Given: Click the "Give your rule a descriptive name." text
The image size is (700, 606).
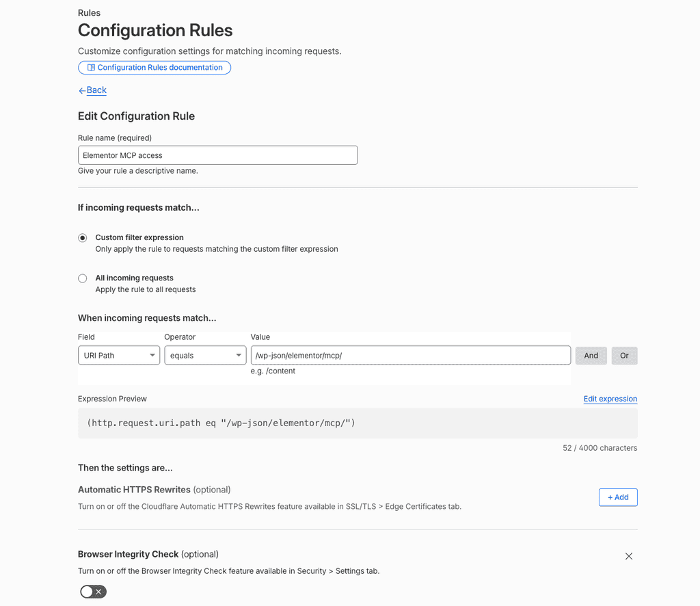Looking at the screenshot, I should [x=138, y=171].
